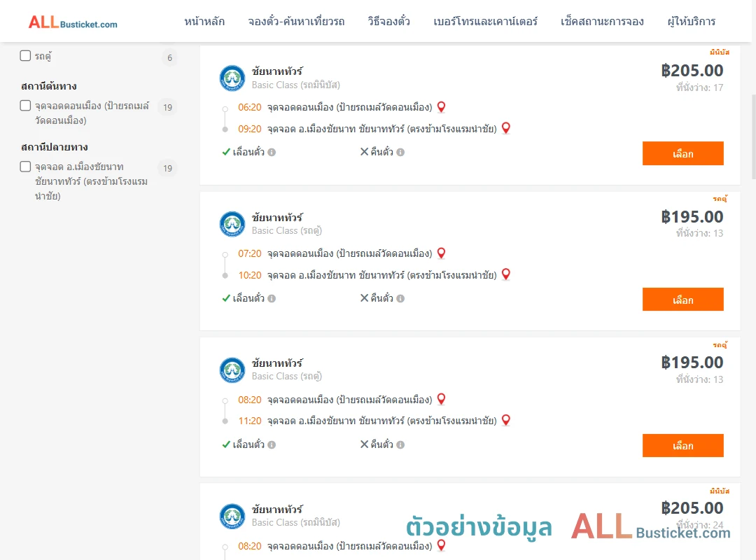Image resolution: width=756 pixels, height=560 pixels.
Task: Click the 11:20 arrival time text
Action: (250, 421)
